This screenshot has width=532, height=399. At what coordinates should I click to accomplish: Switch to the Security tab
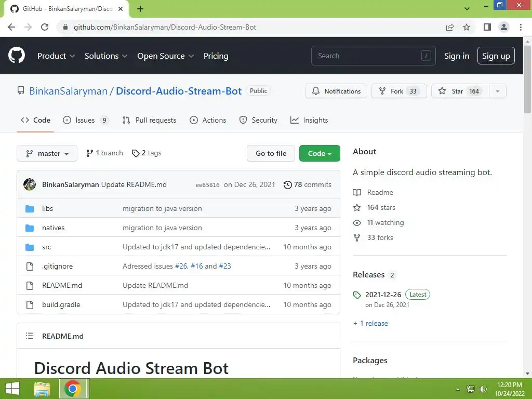258,120
